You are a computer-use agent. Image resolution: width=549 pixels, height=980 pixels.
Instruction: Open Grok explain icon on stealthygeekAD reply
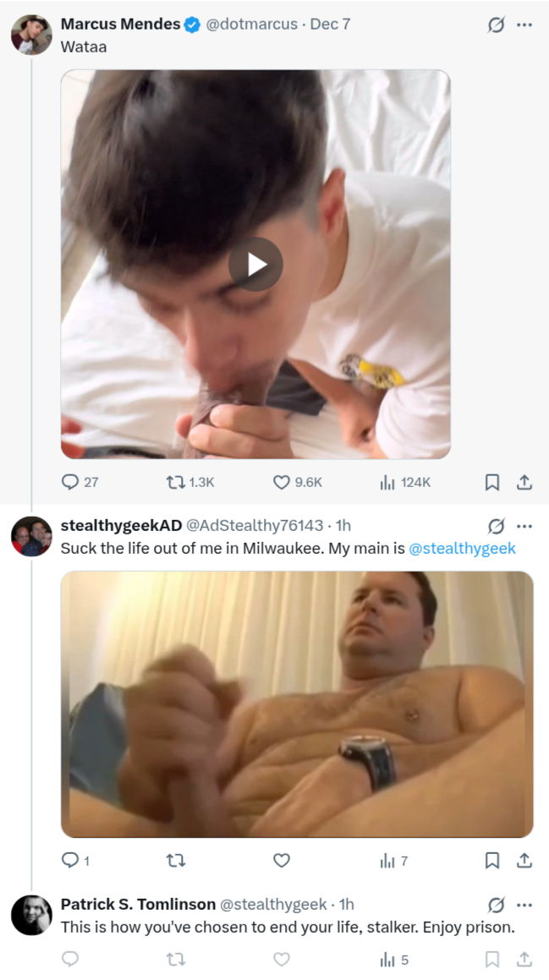pos(496,526)
